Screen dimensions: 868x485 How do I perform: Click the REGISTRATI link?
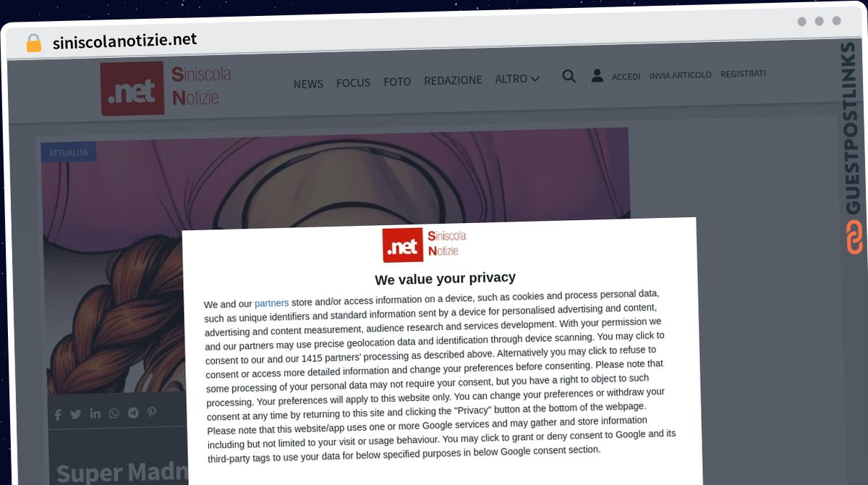743,74
